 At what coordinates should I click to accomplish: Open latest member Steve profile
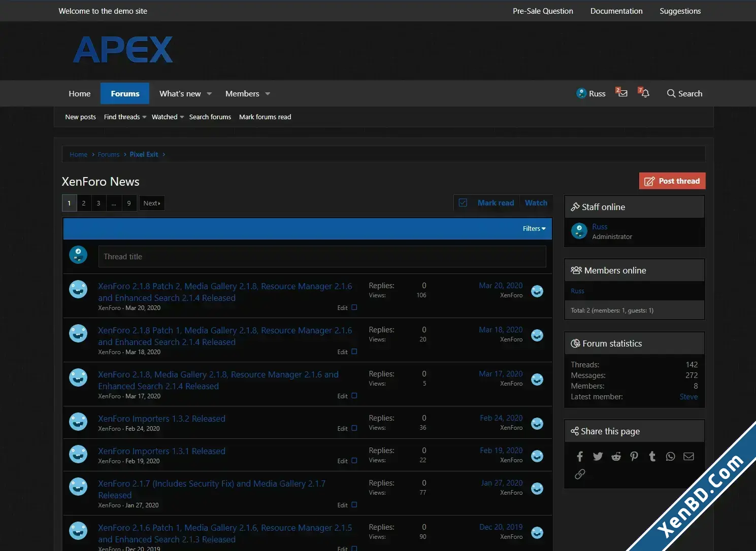pos(688,397)
